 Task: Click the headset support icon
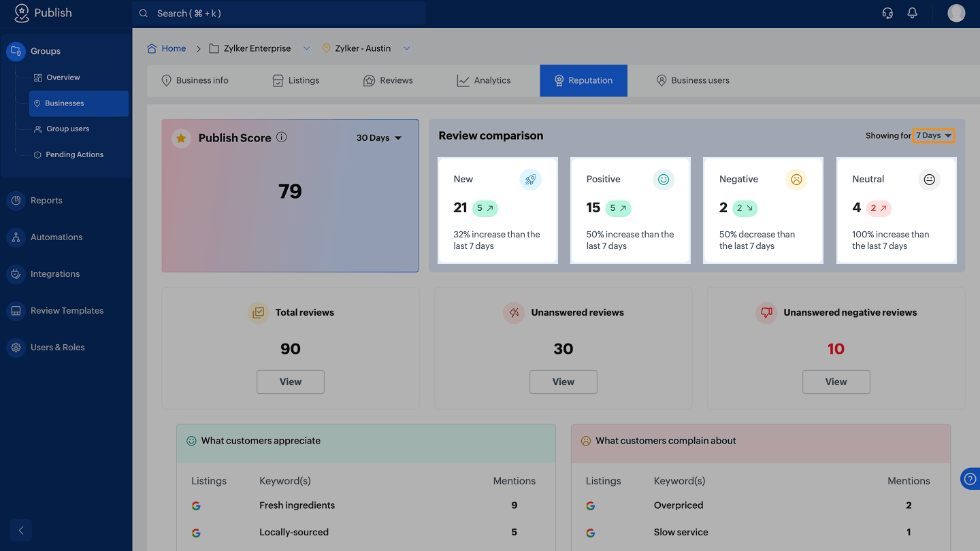(887, 13)
